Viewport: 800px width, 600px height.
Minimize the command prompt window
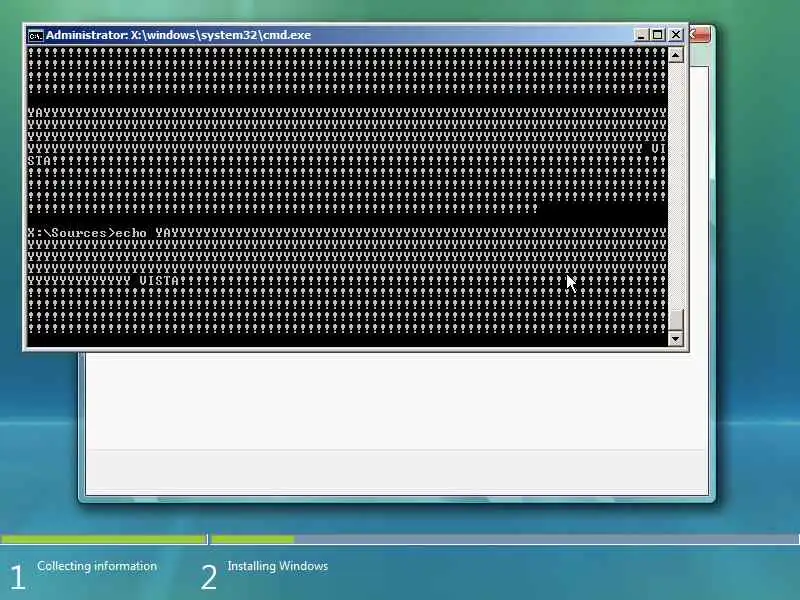641,35
